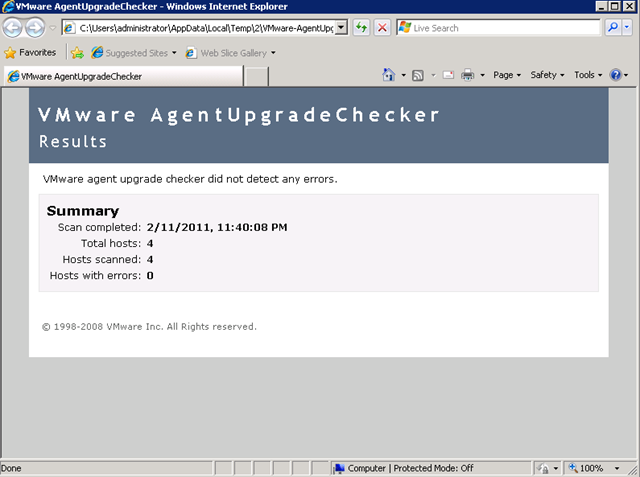
Task: Click the 'Results' page heading
Action: (x=73, y=142)
